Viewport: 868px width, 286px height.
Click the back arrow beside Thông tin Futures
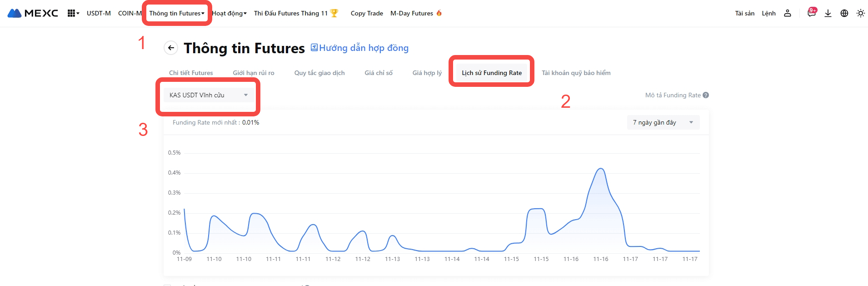[x=171, y=48]
